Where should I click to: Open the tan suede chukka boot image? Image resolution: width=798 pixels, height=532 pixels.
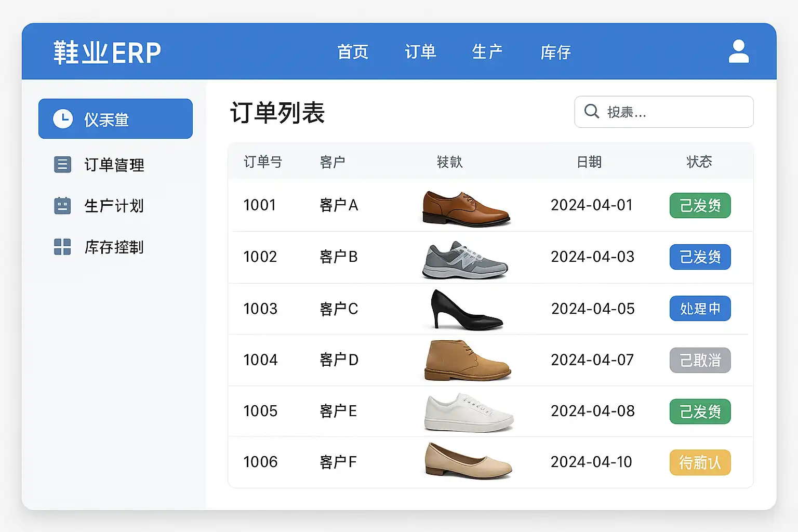pos(468,361)
